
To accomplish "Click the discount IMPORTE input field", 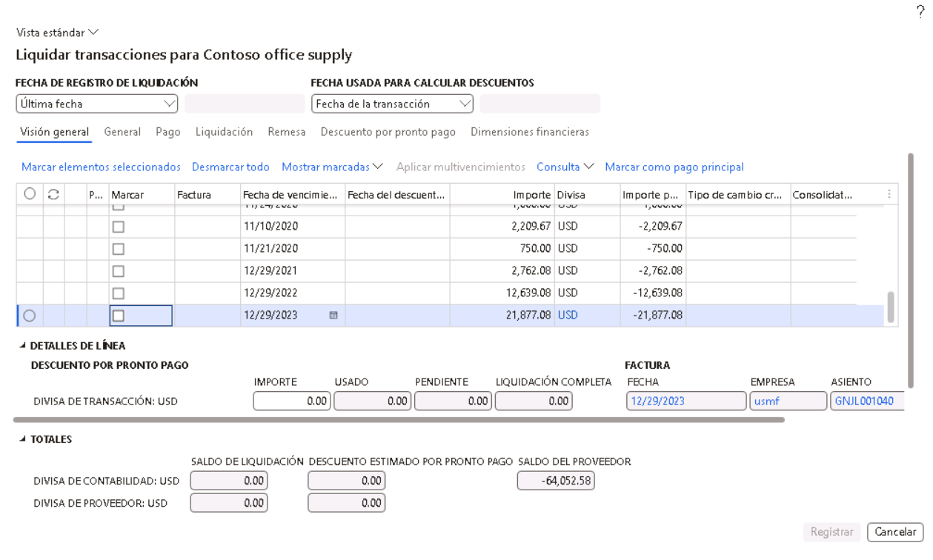I will click(293, 400).
